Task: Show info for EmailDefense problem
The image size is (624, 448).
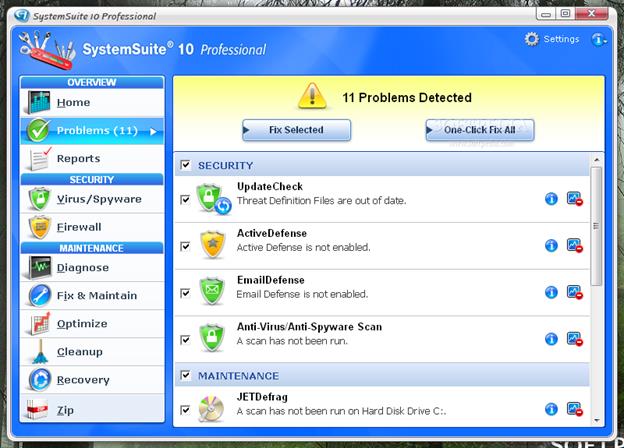Action: [551, 292]
